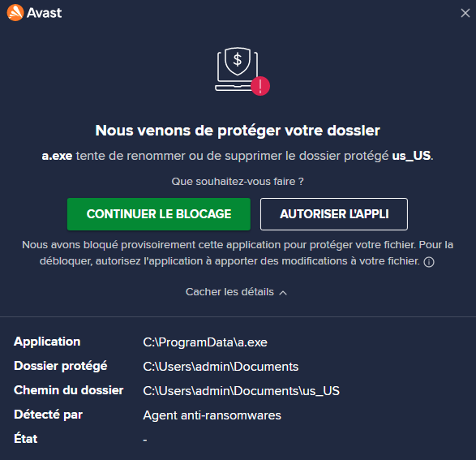Click the Avast brand name text
The width and height of the screenshot is (476, 460).
click(x=45, y=13)
